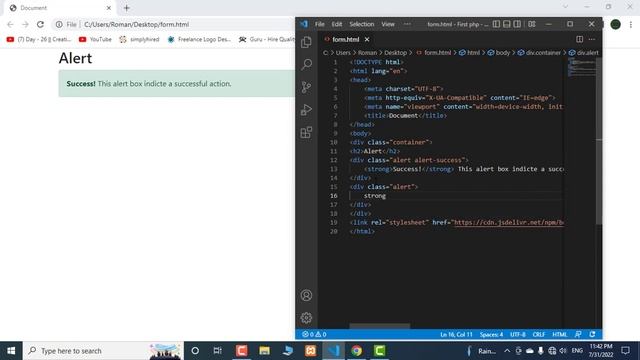640x360 pixels.
Task: Click the taskbar search box
Action: [x=103, y=351]
